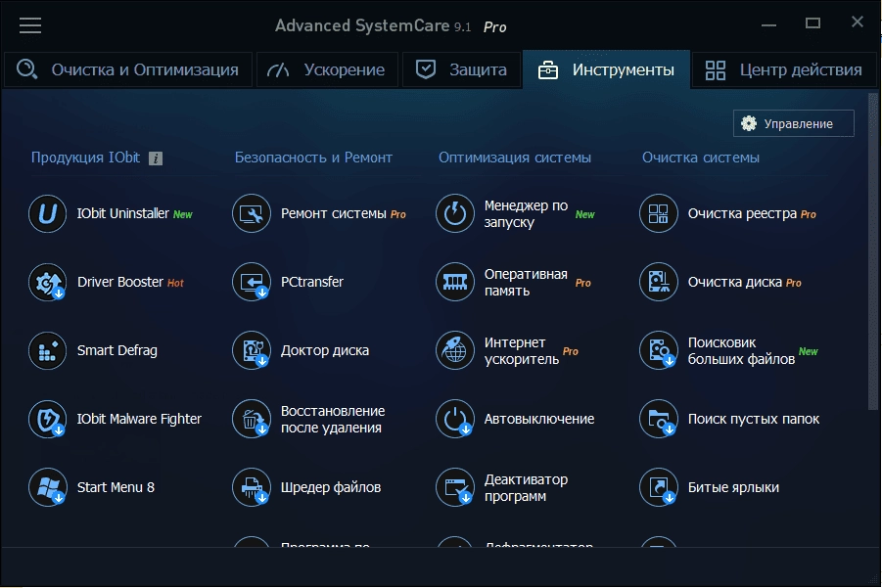The image size is (882, 588).
Task: Click the Поиск пустых папок icon
Action: tap(659, 420)
